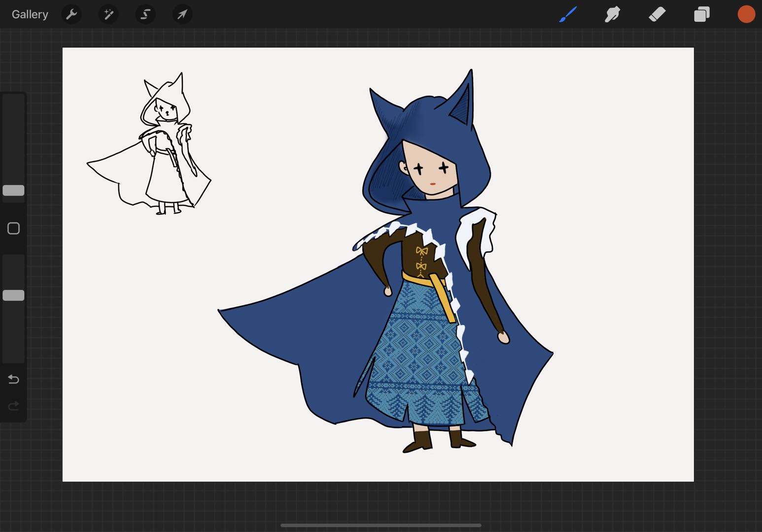Image resolution: width=762 pixels, height=532 pixels.
Task: Redo the last undone action
Action: [x=13, y=406]
